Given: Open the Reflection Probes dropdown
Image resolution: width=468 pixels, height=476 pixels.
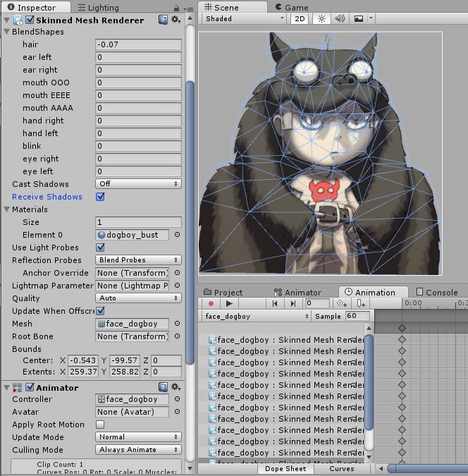Looking at the screenshot, I should coord(138,260).
